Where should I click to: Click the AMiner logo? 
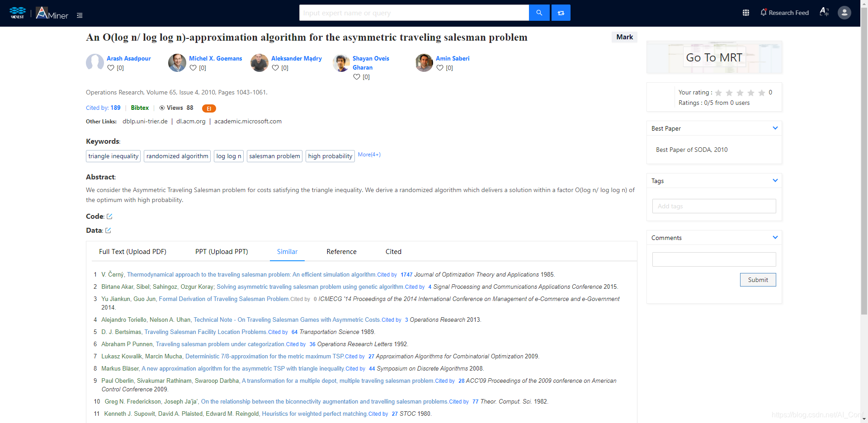(52, 13)
